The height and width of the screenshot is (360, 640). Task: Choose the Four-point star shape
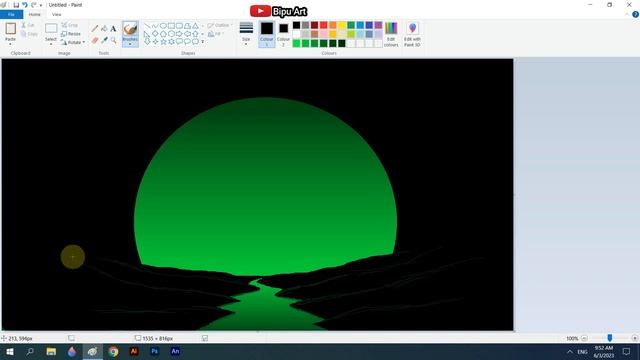coord(155,42)
